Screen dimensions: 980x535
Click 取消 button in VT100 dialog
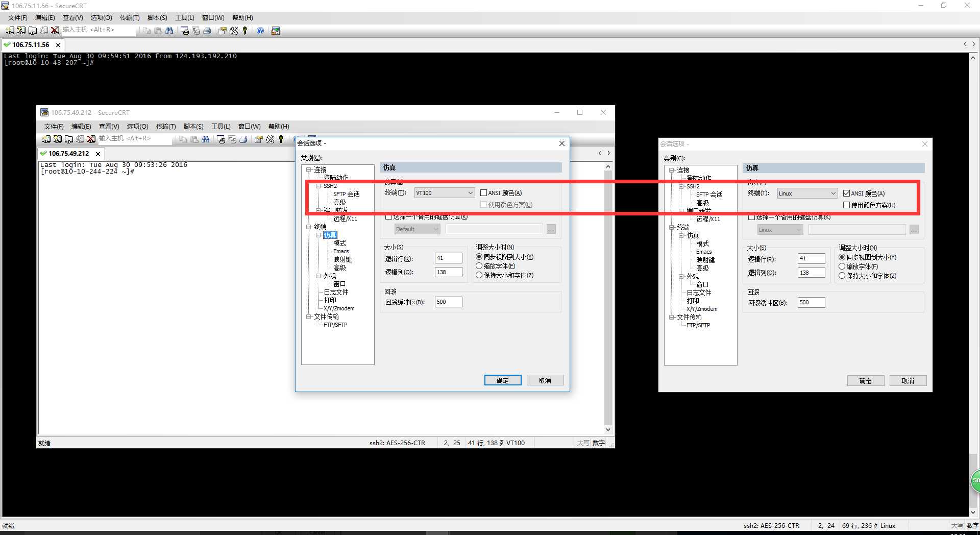pos(545,380)
